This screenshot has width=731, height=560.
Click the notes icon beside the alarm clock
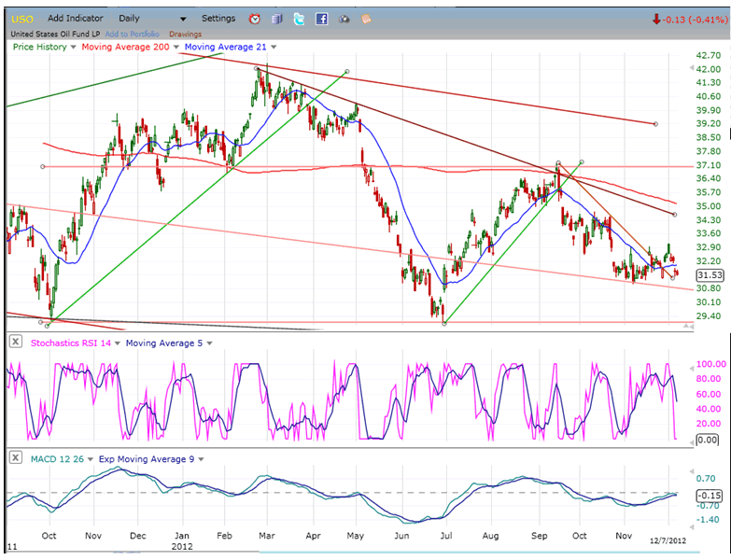tap(277, 19)
